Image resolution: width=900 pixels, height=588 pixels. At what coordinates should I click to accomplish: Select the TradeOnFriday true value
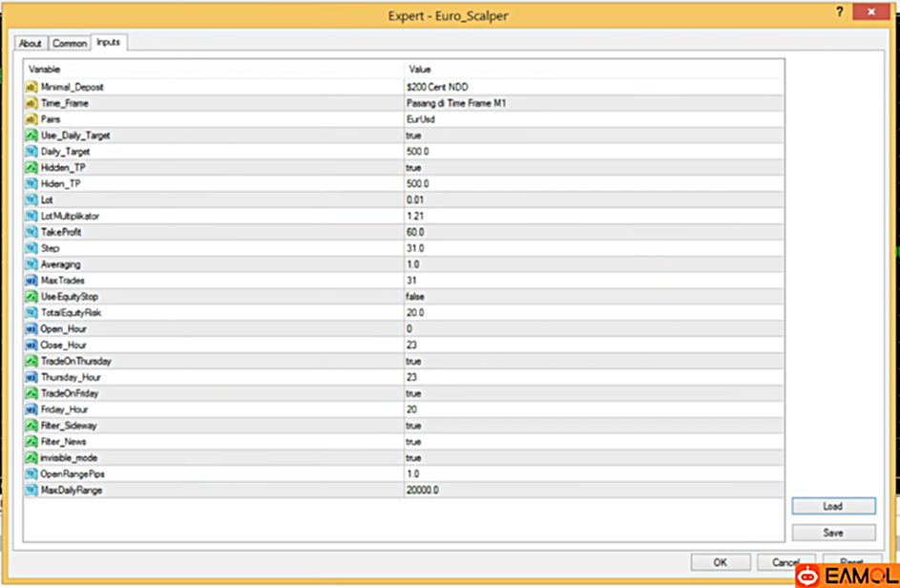[414, 393]
